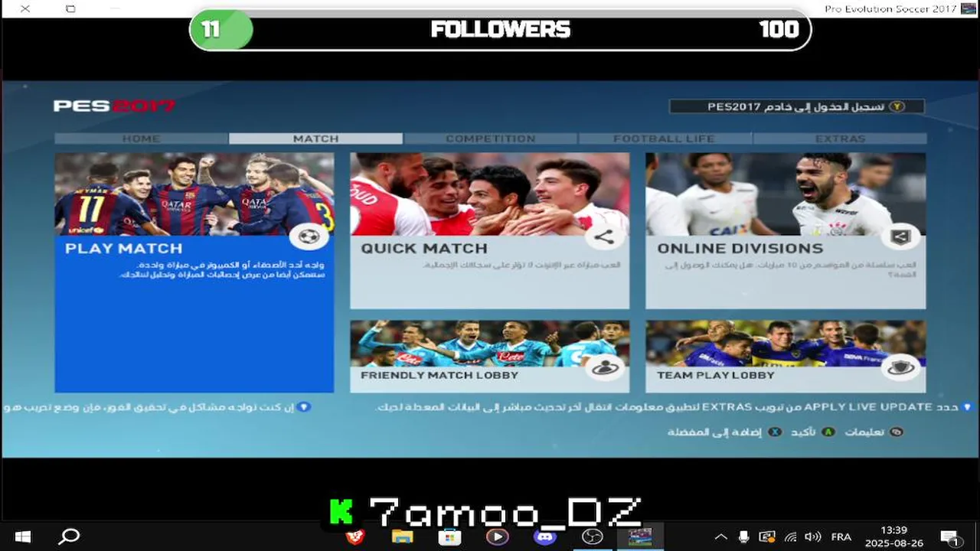Screen dimensions: 980x551
Task: Click the Corinthians players thumbnail
Action: click(786, 194)
